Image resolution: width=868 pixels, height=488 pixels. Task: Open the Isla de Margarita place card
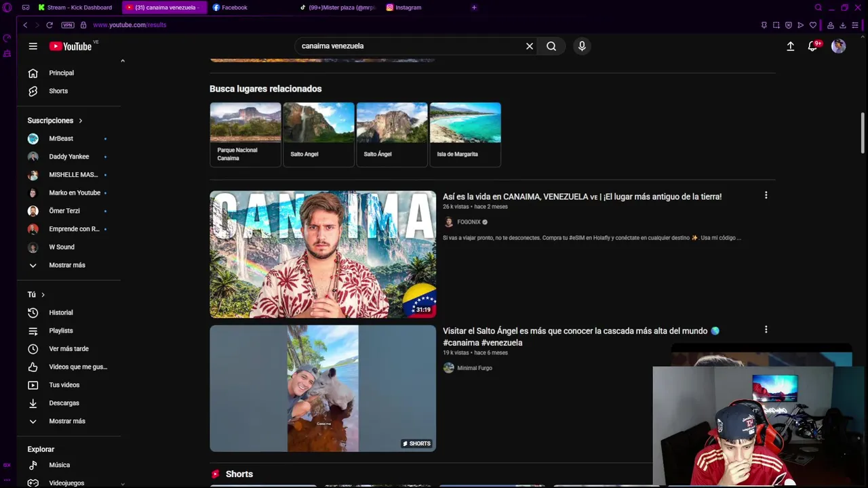[x=465, y=134]
